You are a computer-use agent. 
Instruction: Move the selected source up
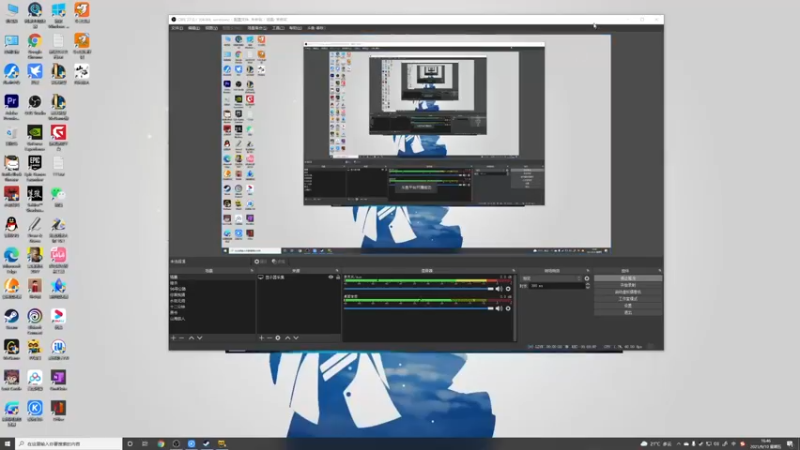click(x=288, y=338)
